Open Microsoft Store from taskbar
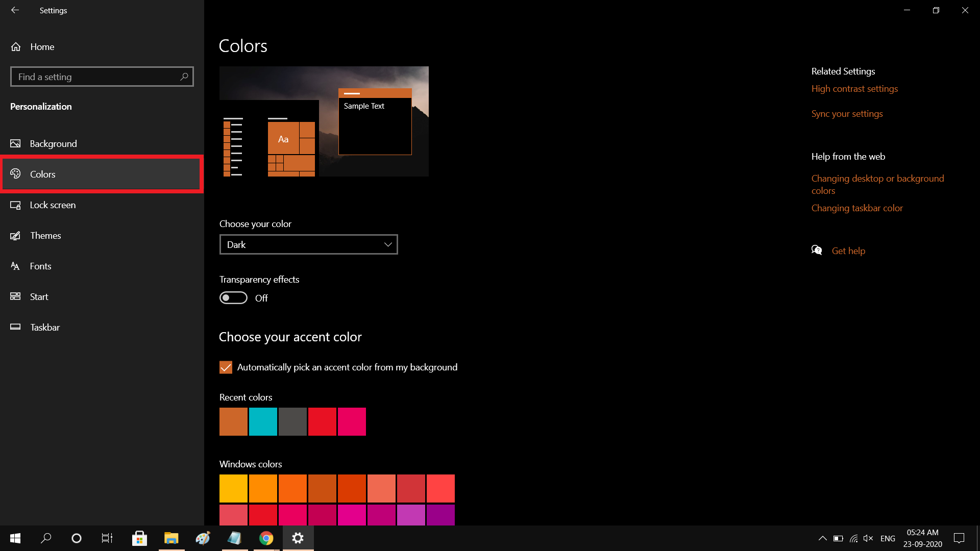The width and height of the screenshot is (980, 551). [139, 538]
